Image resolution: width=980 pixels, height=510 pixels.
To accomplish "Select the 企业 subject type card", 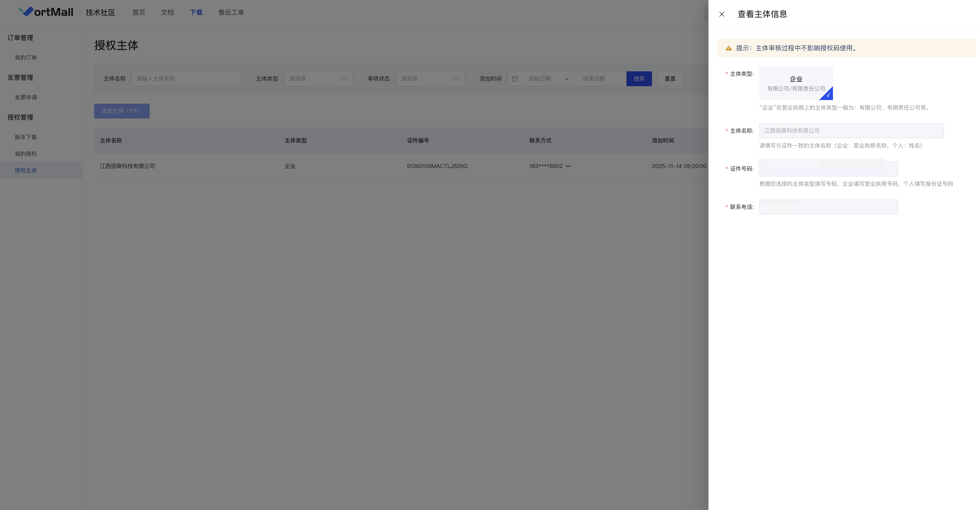I will coord(796,83).
